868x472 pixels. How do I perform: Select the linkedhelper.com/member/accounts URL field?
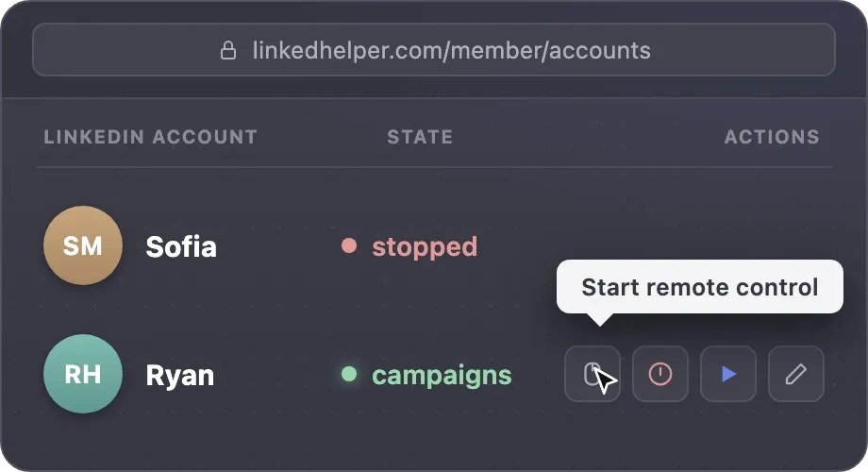click(x=434, y=49)
